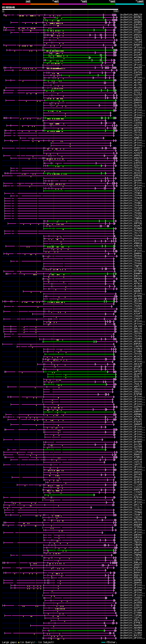
Task: Open hit UniRef100_Q3HTK5
Action: [x=131, y=25]
